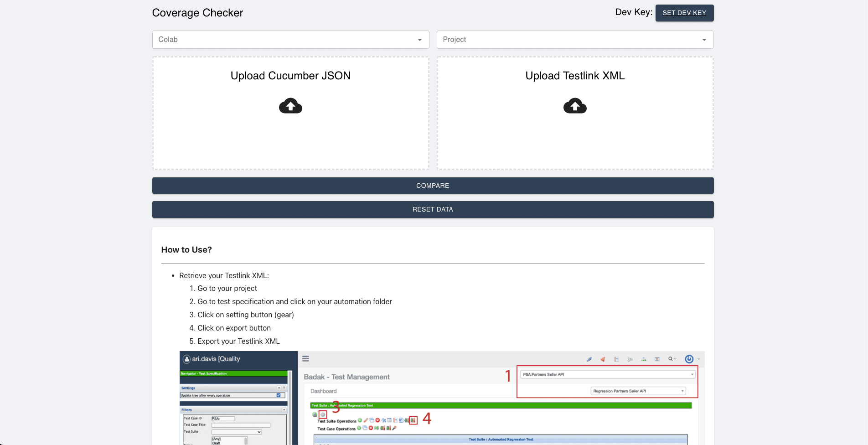Click the Testlink XML cloud upload icon
Viewport: 868px width, 445px height.
(575, 106)
